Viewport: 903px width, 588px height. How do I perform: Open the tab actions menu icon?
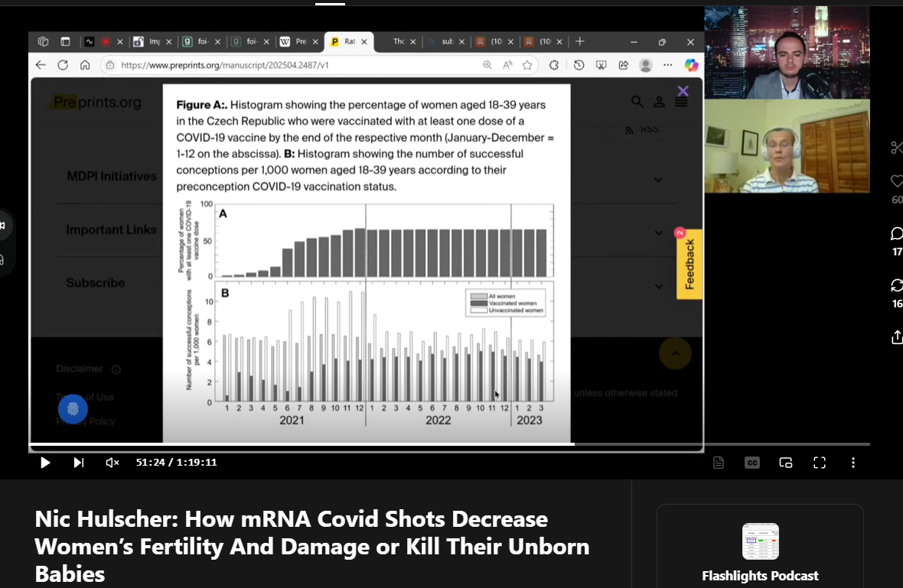65,41
